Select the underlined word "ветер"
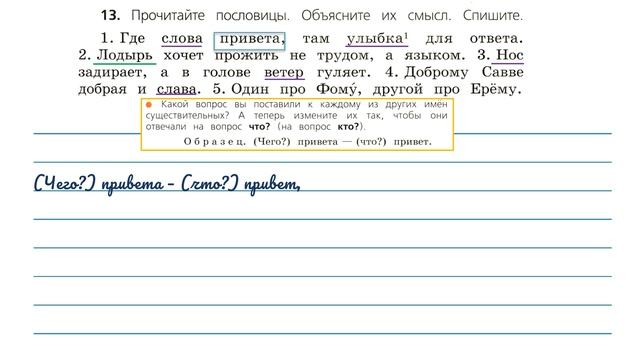Screen dimensions: 640x360 284,73
